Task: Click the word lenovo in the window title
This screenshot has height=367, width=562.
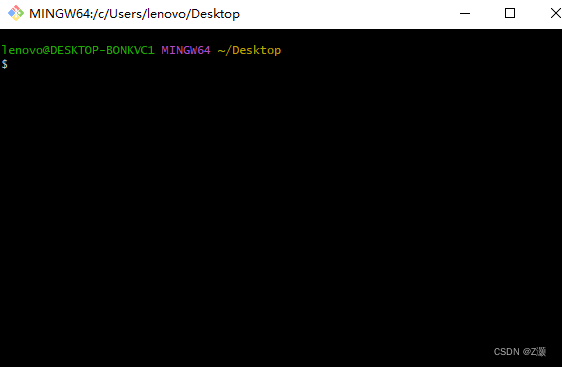Action: pos(167,14)
